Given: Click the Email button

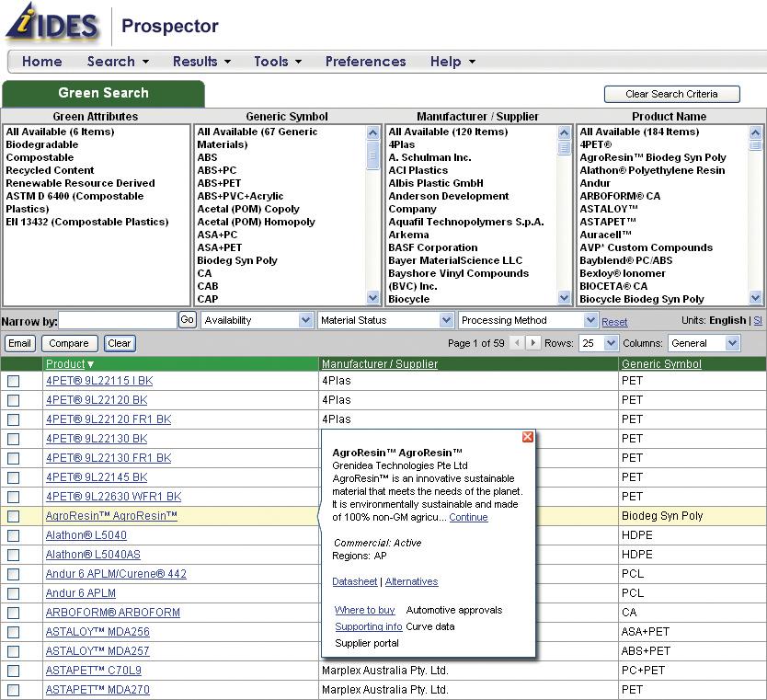Looking at the screenshot, I should (19, 343).
